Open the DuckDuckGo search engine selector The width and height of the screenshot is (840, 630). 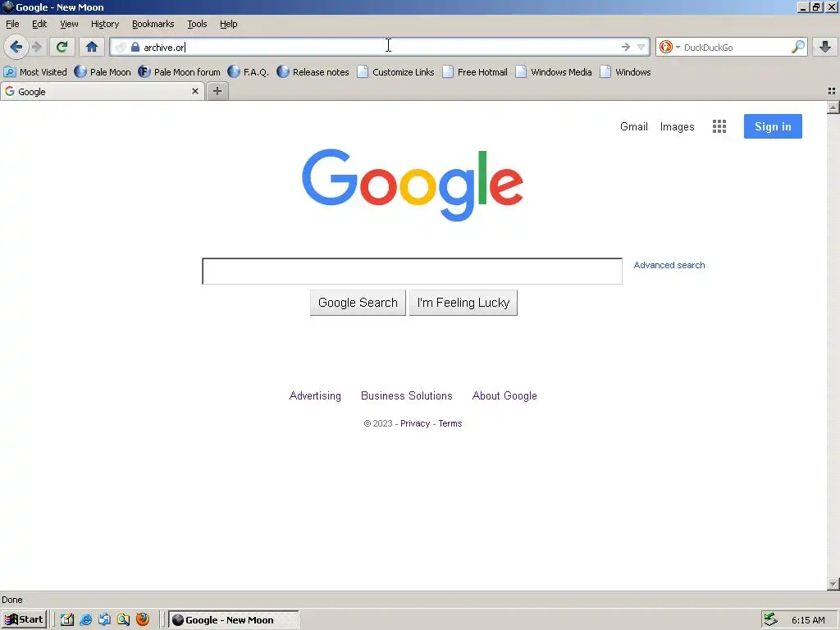[669, 47]
